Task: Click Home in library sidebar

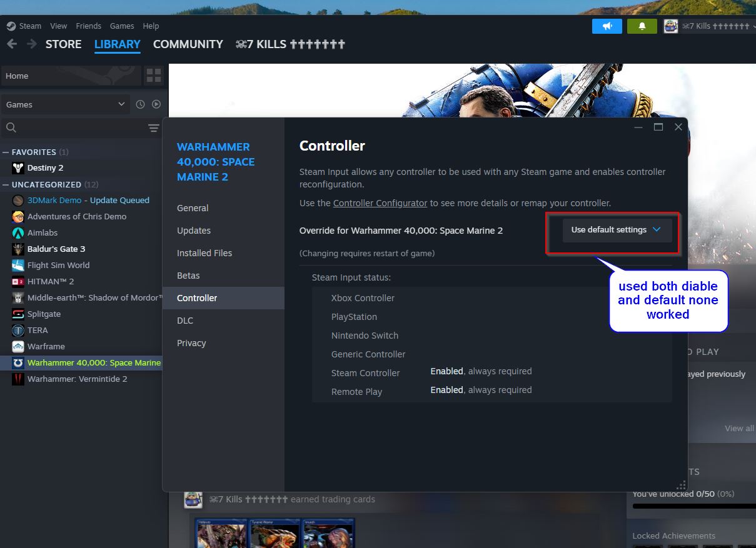Action: click(71, 76)
